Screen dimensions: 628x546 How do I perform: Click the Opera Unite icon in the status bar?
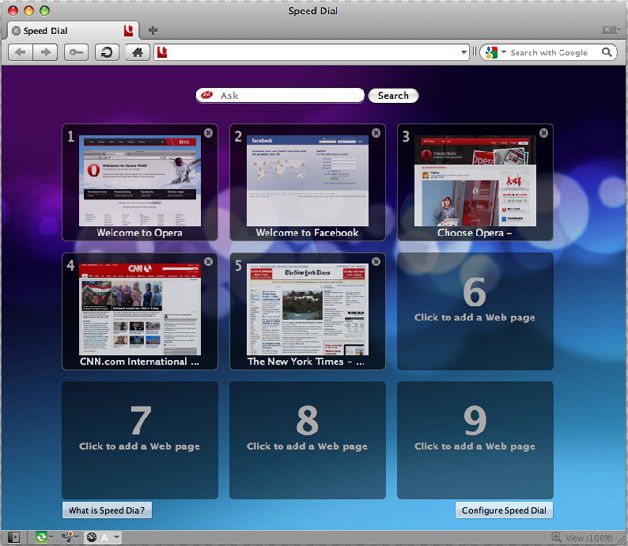pyautogui.click(x=68, y=537)
